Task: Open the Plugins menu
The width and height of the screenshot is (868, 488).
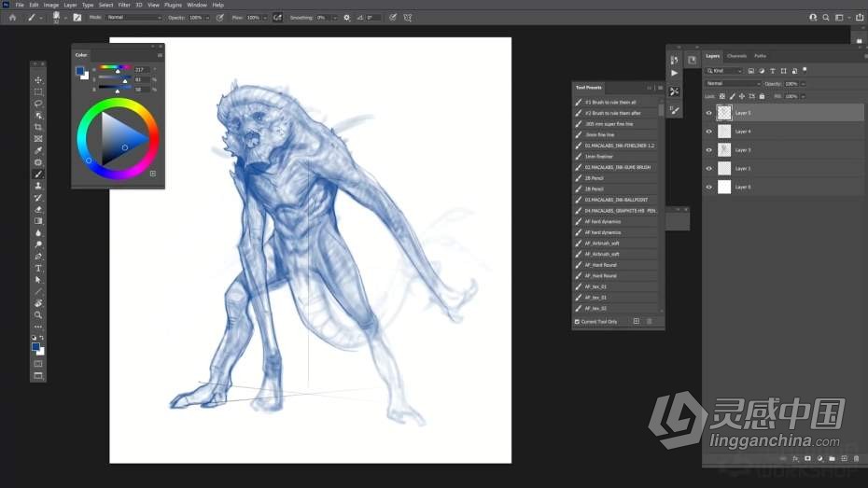Action: (x=174, y=5)
